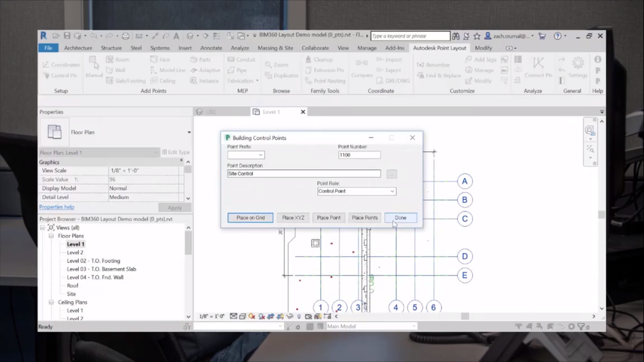This screenshot has height=362, width=644.
Task: Click the 1/8" = 1'-0" view scale in control bar
Action: pyautogui.click(x=212, y=317)
